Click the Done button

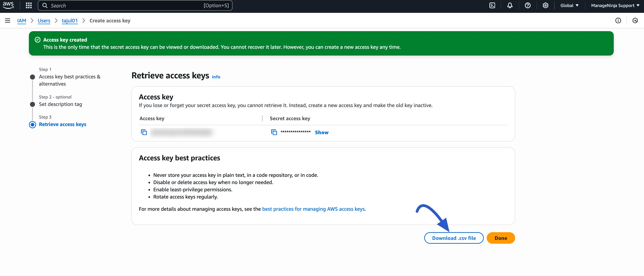point(500,238)
